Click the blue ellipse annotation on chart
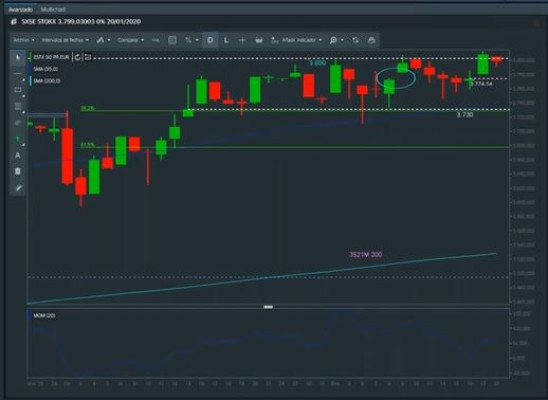Screen dimensions: 548x400 pos(396,78)
